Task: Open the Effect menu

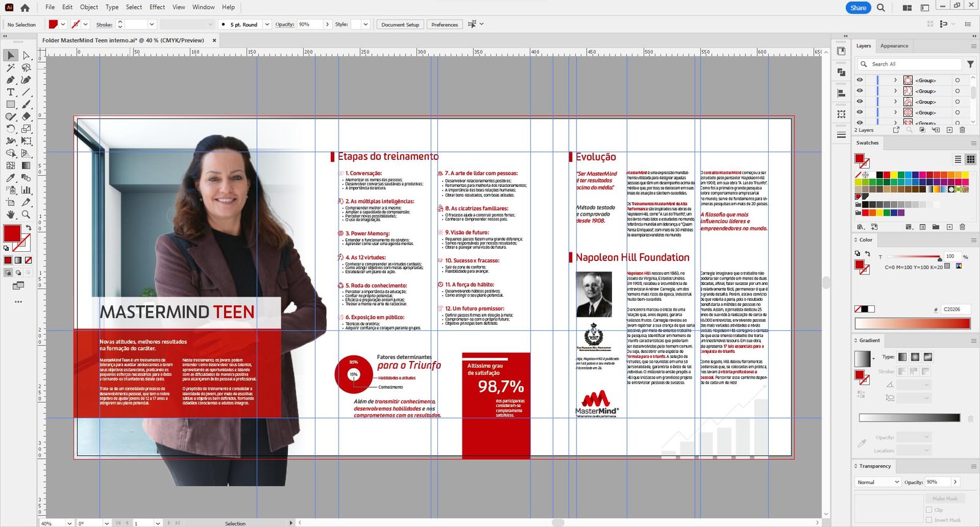Action: (157, 7)
